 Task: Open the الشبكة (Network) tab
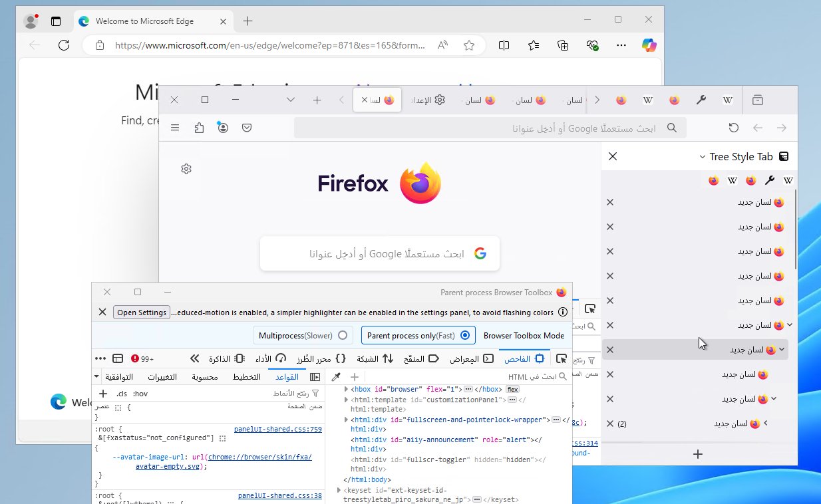pyautogui.click(x=376, y=358)
